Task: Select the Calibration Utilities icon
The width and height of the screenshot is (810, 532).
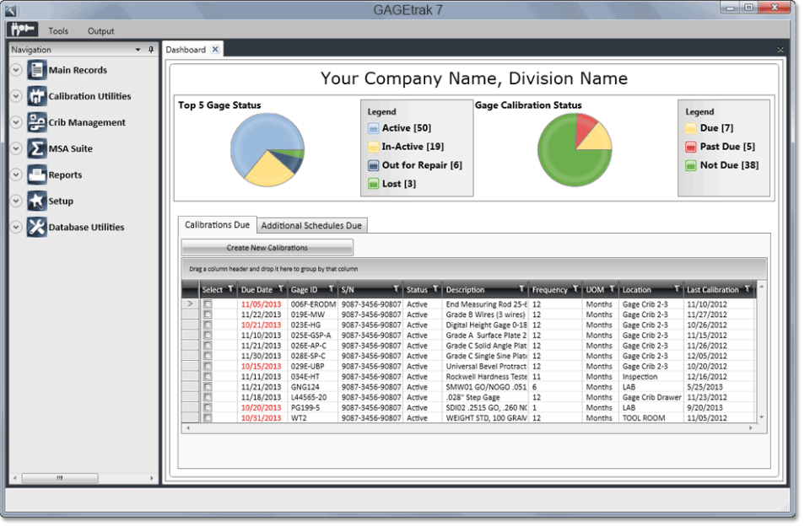Action: [x=37, y=96]
